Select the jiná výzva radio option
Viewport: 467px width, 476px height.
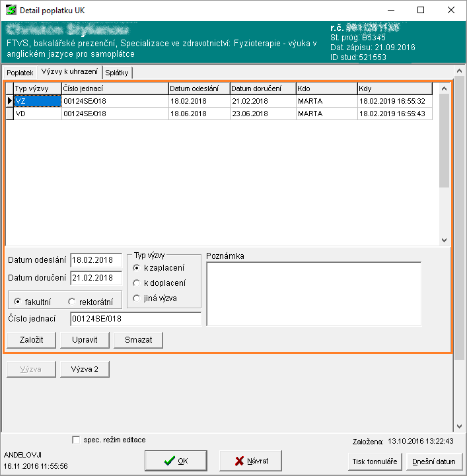(136, 298)
